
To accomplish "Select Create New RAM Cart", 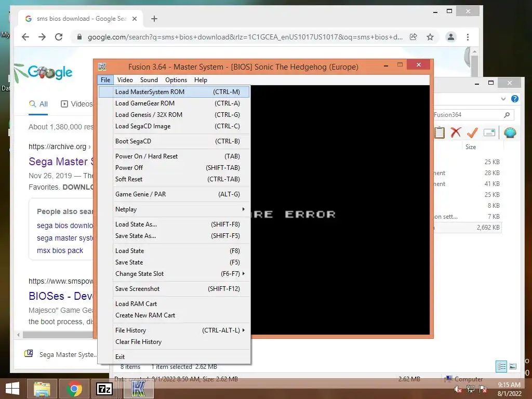I will 174,315.
